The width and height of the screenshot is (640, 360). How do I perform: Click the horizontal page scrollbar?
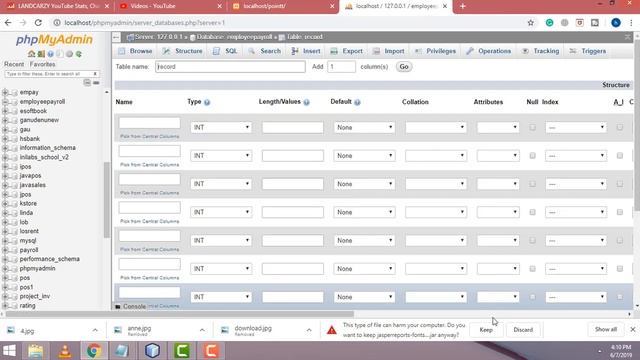tap(180, 314)
